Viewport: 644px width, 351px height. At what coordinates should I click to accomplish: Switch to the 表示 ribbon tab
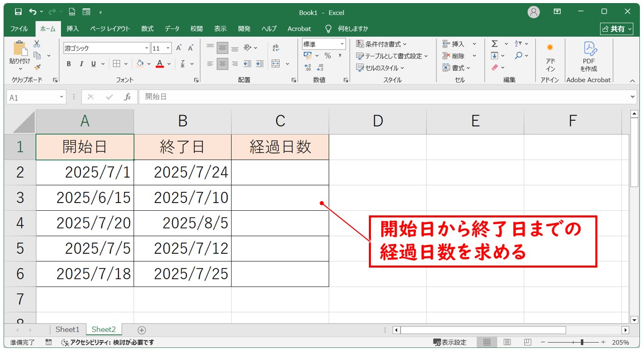(x=220, y=29)
